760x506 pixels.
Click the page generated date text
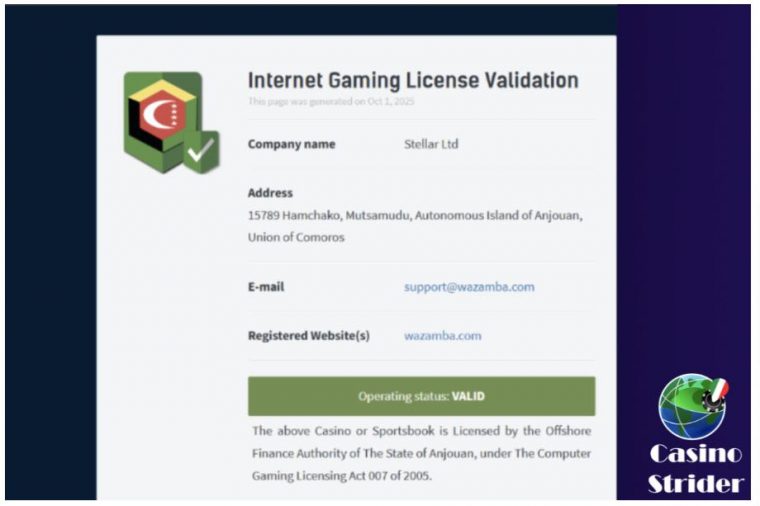pyautogui.click(x=331, y=102)
